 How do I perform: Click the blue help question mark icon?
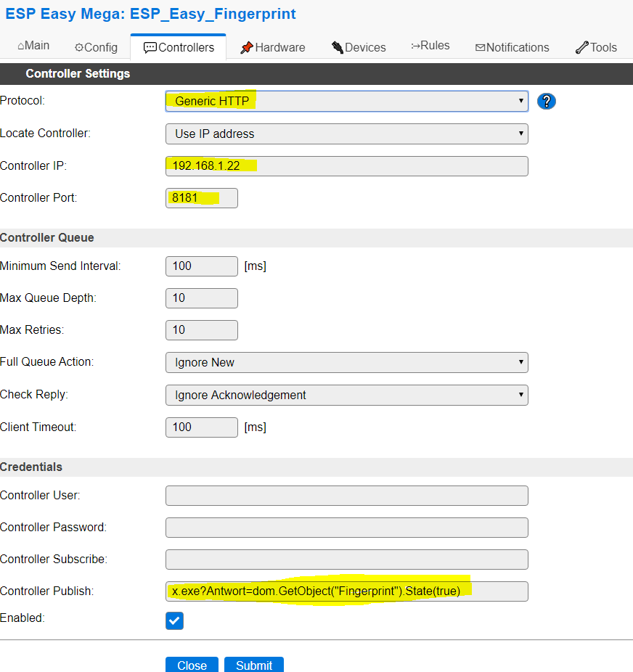click(x=546, y=102)
